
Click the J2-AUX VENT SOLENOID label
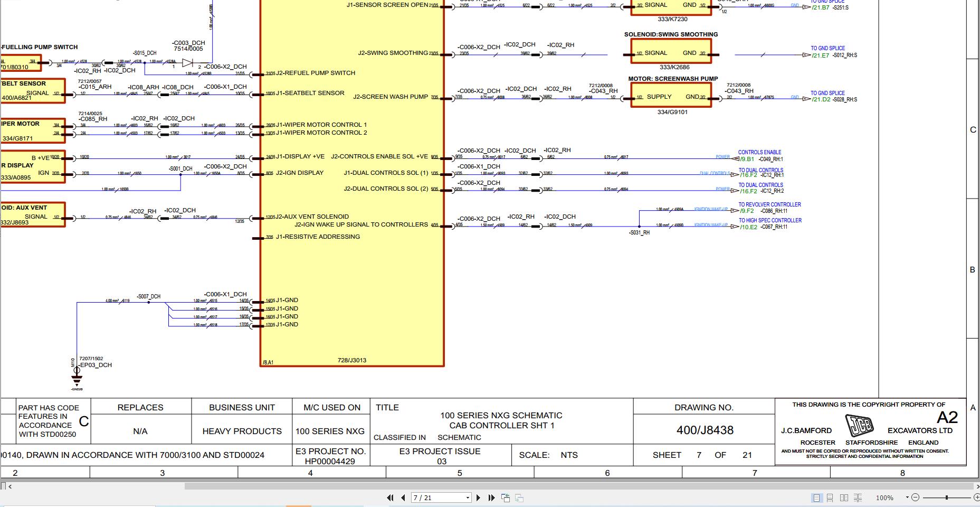[312, 217]
